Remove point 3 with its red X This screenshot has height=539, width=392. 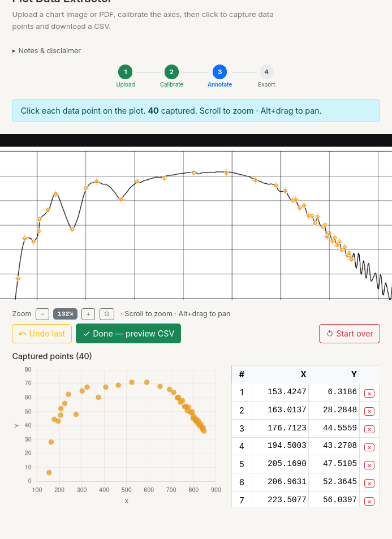(x=369, y=429)
